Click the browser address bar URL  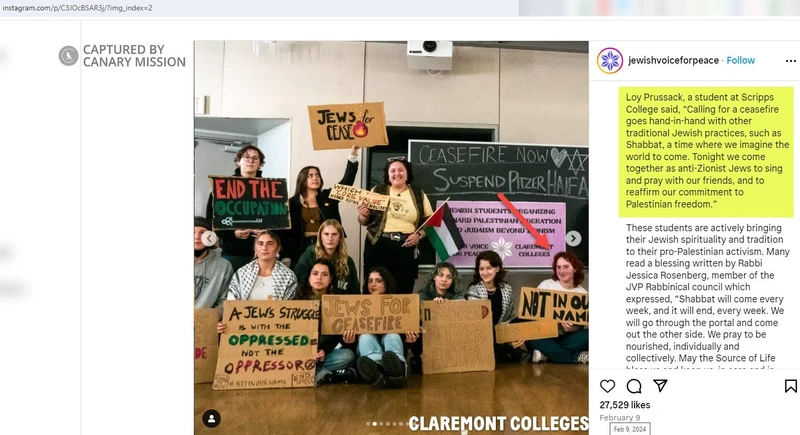point(78,8)
